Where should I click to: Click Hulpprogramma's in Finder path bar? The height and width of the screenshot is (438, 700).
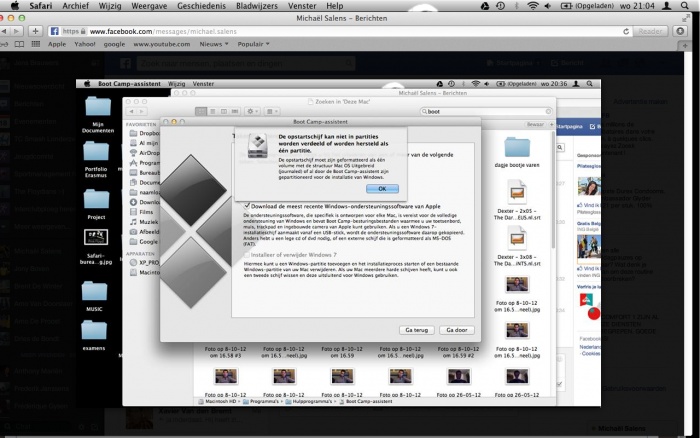tap(310, 401)
